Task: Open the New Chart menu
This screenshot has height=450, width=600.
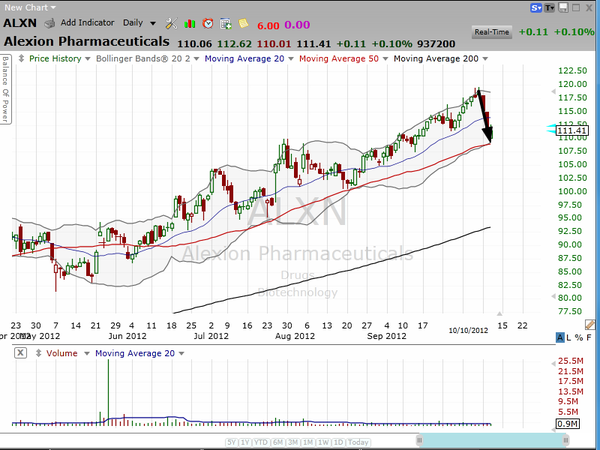Action: 30,7
